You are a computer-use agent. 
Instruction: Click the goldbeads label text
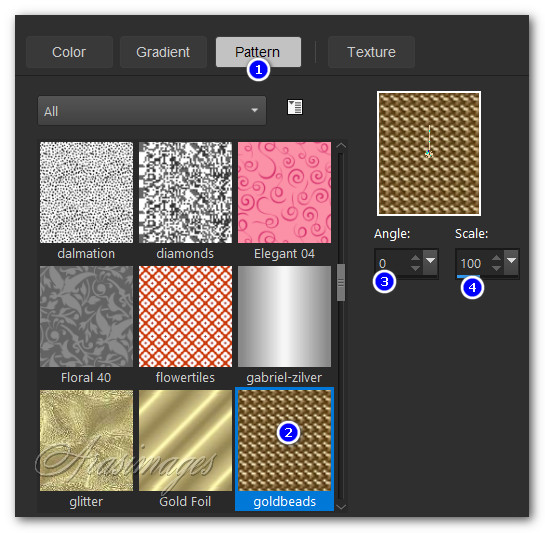pyautogui.click(x=284, y=501)
